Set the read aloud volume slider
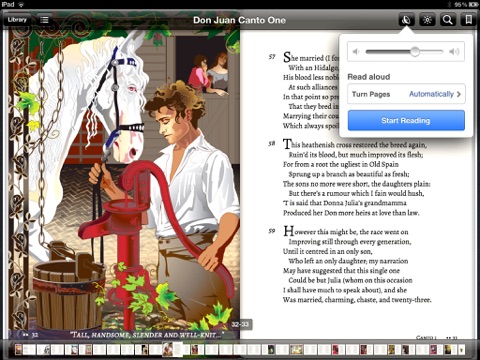The height and width of the screenshot is (360, 480). (404, 52)
